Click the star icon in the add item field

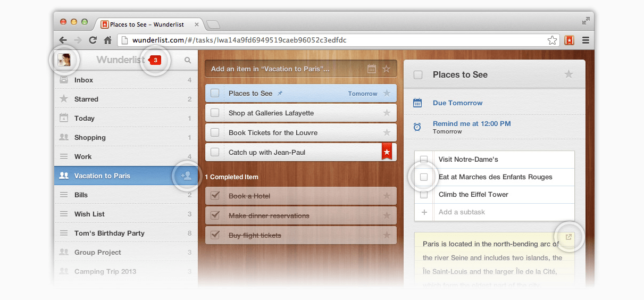[387, 69]
